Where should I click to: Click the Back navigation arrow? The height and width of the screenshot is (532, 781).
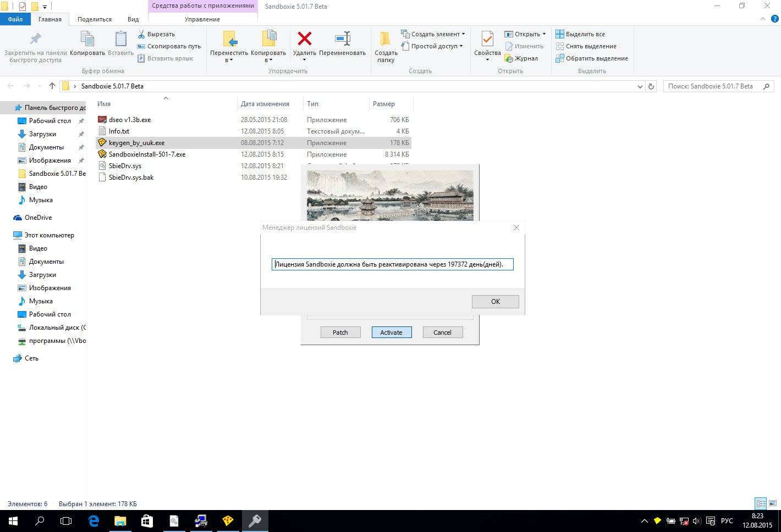click(x=10, y=86)
